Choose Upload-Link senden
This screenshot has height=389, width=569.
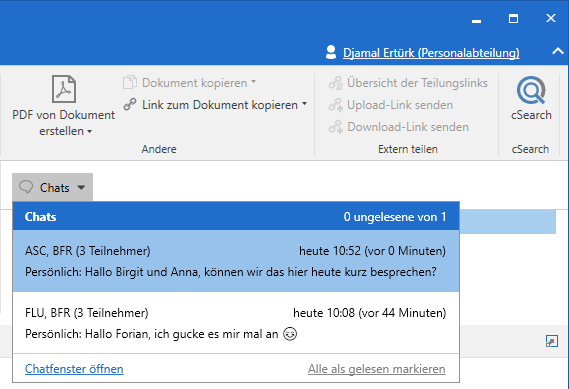coord(400,105)
